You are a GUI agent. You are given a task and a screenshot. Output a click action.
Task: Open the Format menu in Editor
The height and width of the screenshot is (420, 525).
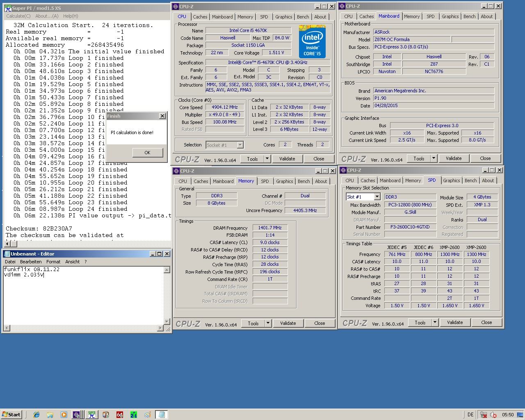pos(53,262)
